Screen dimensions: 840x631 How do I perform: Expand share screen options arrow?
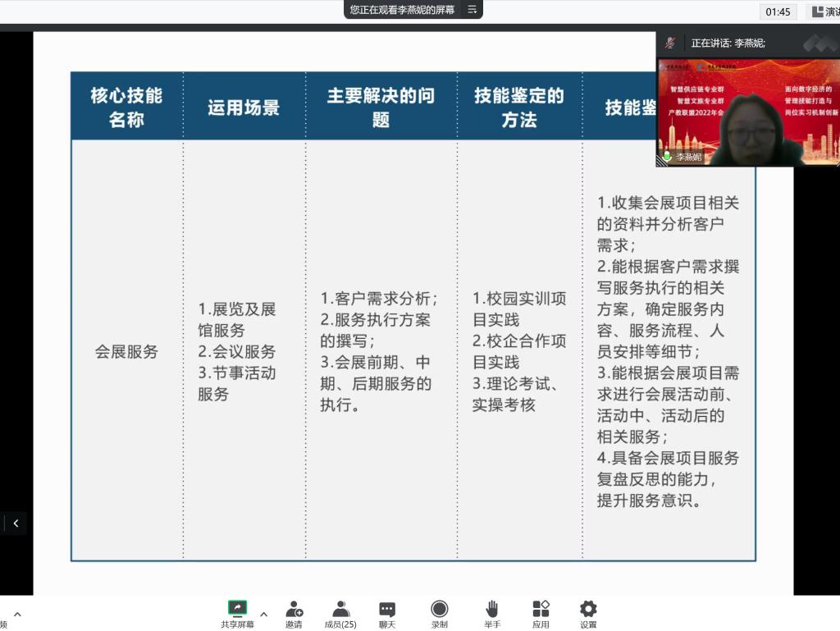pyautogui.click(x=263, y=614)
